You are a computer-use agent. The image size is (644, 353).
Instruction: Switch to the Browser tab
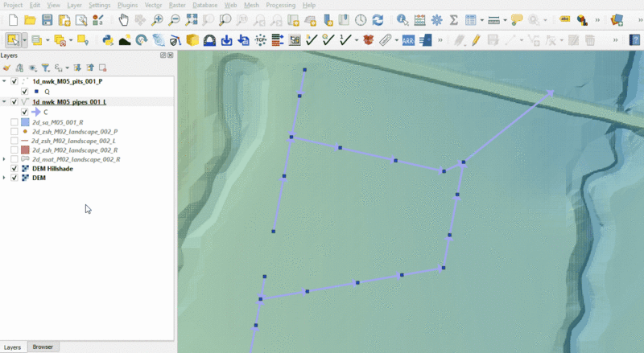tap(43, 347)
